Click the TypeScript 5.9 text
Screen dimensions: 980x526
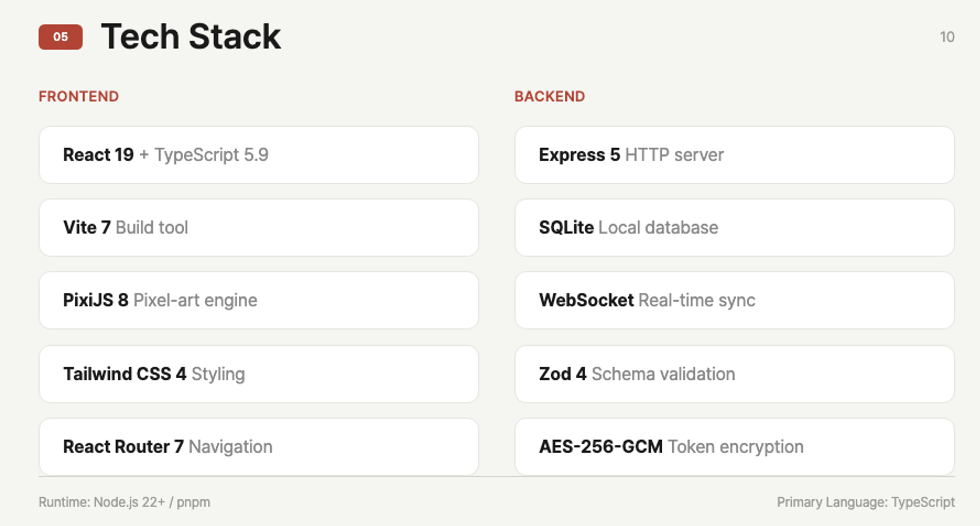211,155
